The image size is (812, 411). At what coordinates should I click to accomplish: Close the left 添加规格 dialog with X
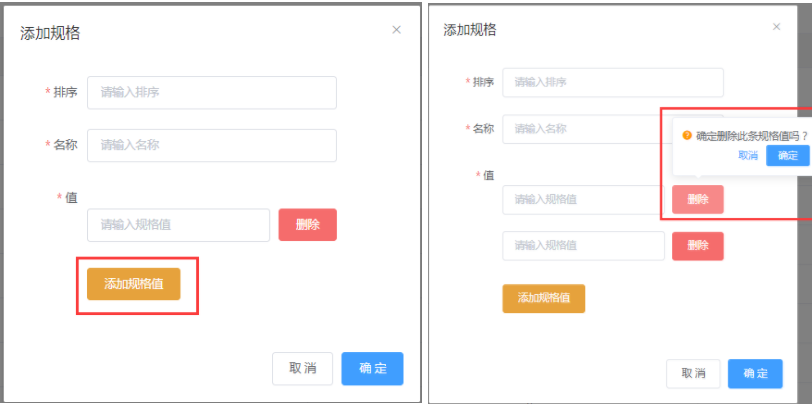pos(396,30)
